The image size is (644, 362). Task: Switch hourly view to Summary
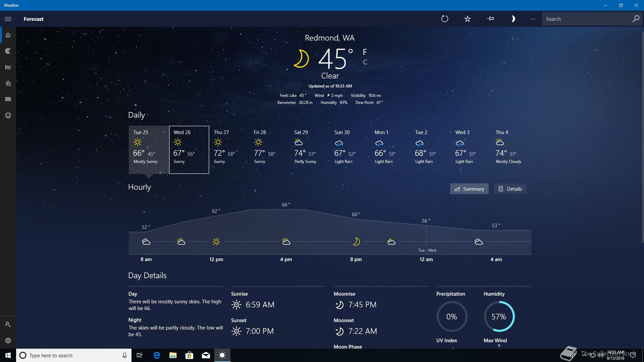pyautogui.click(x=469, y=189)
